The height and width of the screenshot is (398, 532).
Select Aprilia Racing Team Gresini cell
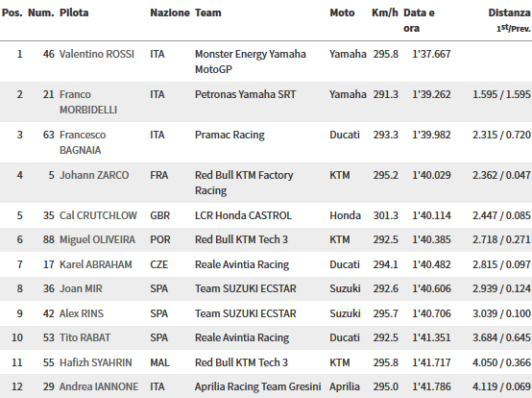click(x=258, y=386)
